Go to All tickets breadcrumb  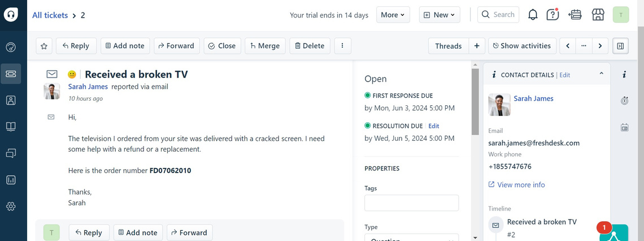[50, 15]
